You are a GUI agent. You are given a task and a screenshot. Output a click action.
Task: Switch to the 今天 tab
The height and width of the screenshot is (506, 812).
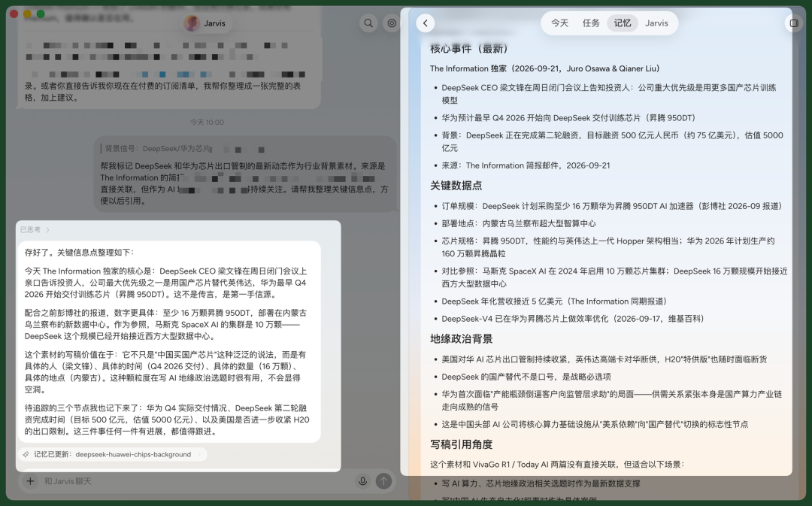(x=559, y=23)
